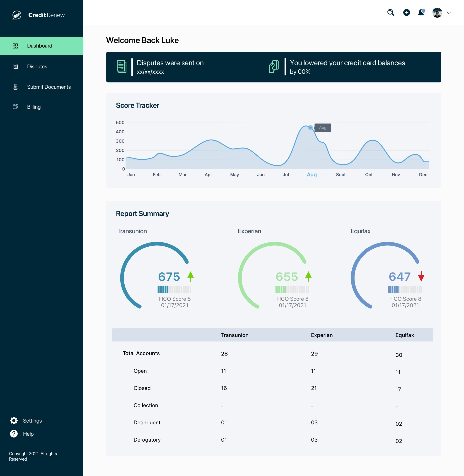Click the Experian 655 score
Viewport: 464px width, 476px height.
[x=287, y=277]
